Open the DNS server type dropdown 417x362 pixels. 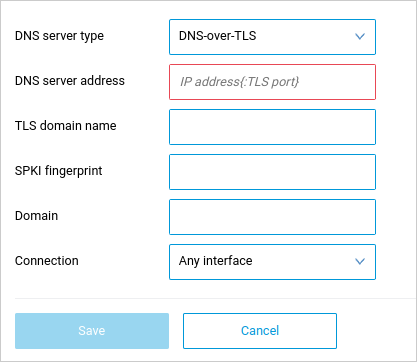pyautogui.click(x=272, y=37)
